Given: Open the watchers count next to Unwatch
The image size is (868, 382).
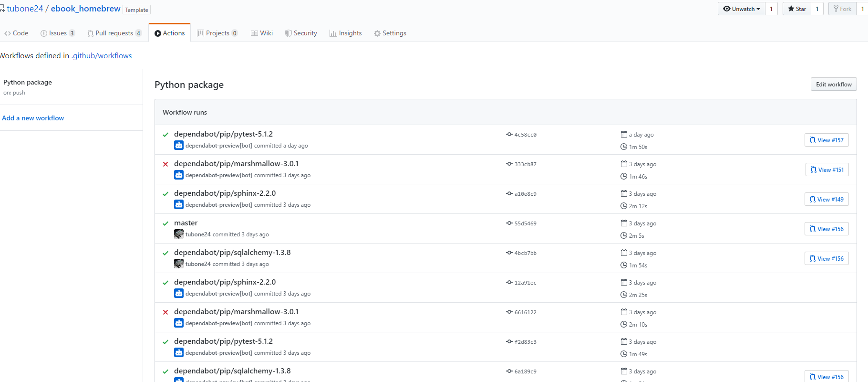Looking at the screenshot, I should click(x=771, y=9).
